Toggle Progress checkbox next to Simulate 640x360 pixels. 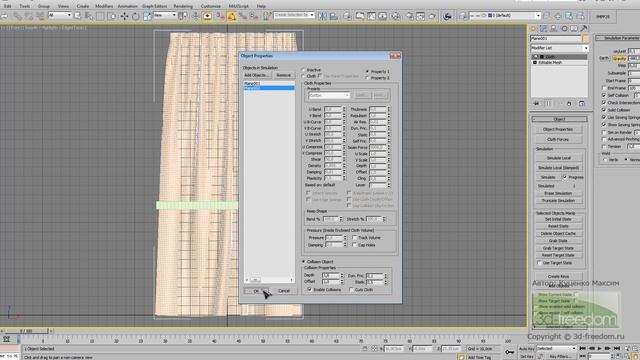point(565,178)
